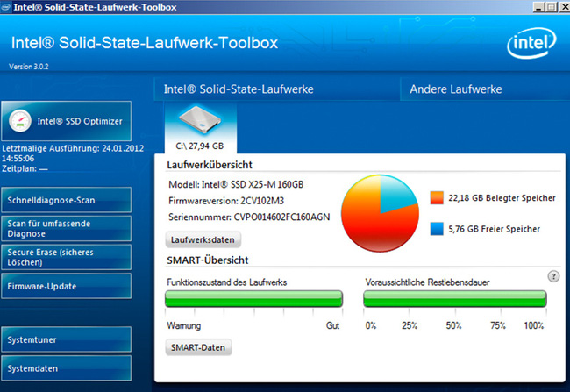Click the storage usage pie chart
This screenshot has height=392, width=570.
tap(380, 213)
